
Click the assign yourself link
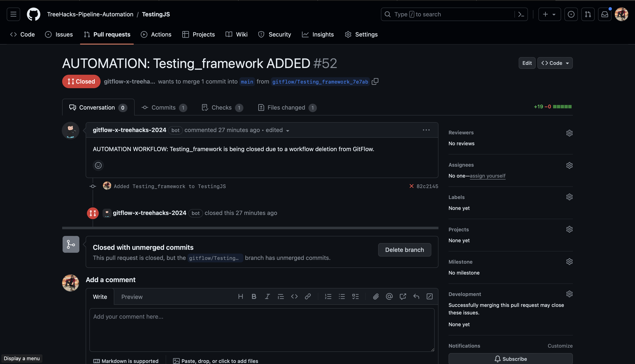[x=488, y=176]
